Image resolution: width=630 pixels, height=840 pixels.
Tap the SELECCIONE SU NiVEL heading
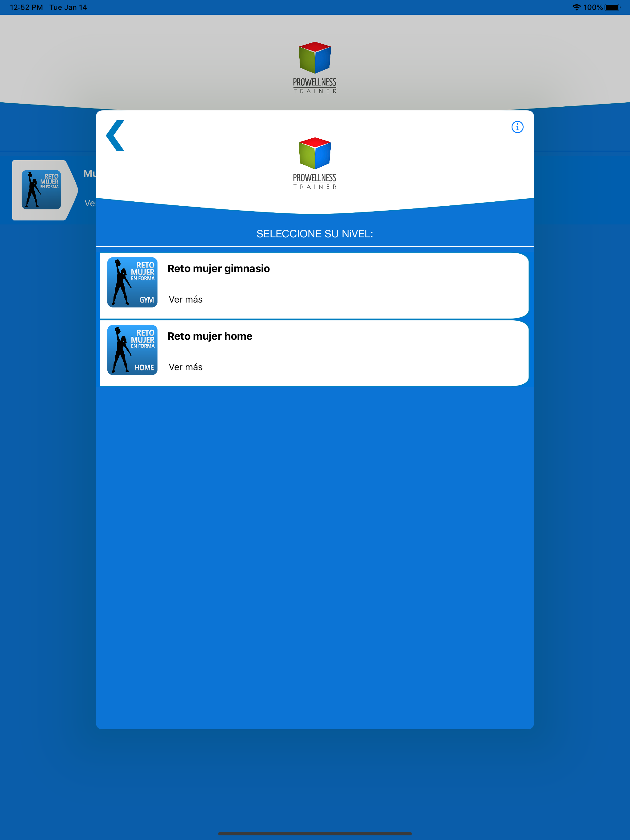(x=315, y=234)
